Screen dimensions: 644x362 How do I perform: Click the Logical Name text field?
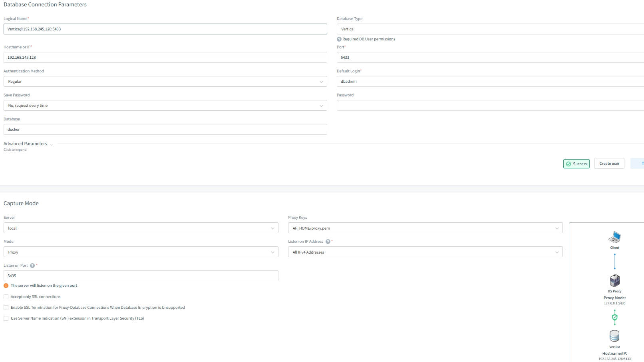(x=165, y=29)
